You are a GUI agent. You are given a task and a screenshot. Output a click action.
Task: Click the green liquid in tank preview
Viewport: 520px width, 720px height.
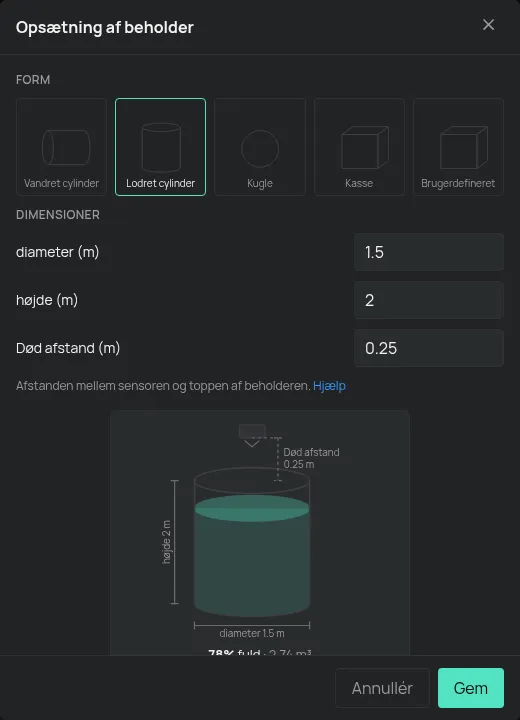(252, 556)
